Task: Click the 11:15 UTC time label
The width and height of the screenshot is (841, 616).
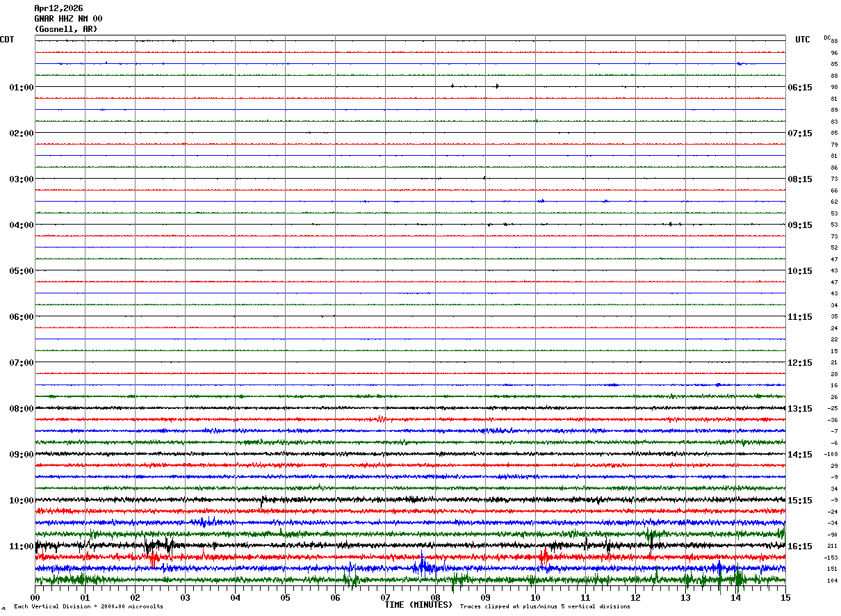Action: [800, 317]
